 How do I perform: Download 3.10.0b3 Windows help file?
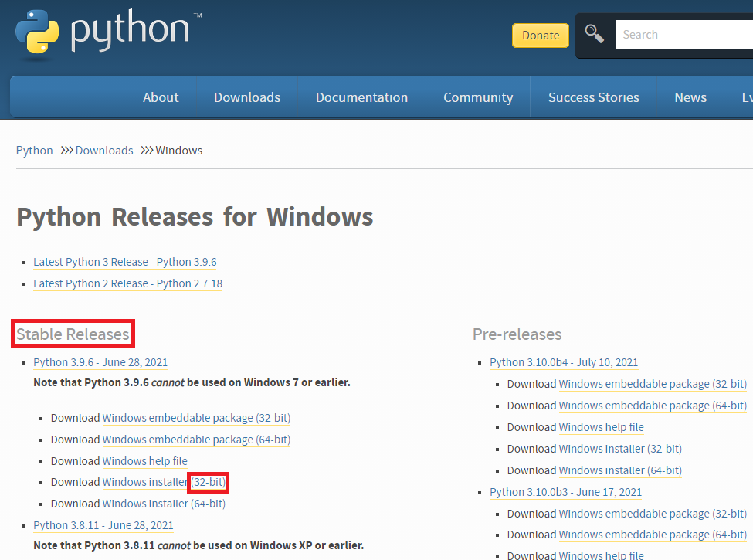pos(602,555)
